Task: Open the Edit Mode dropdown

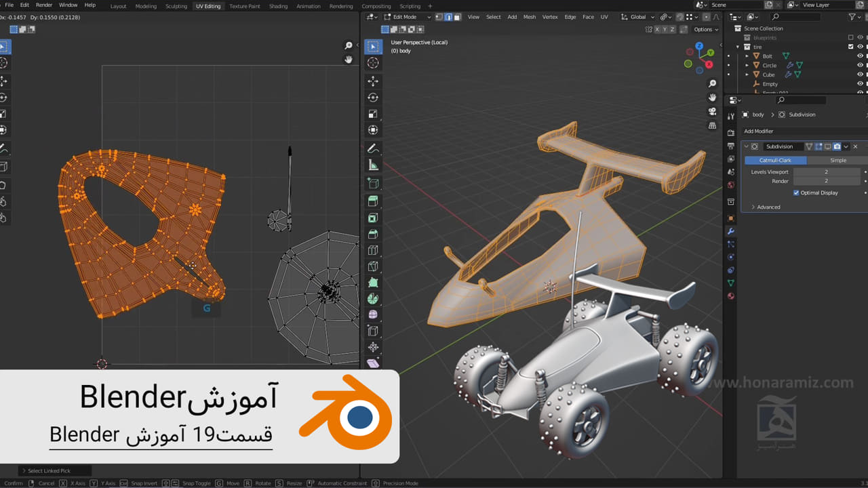Action: point(408,17)
